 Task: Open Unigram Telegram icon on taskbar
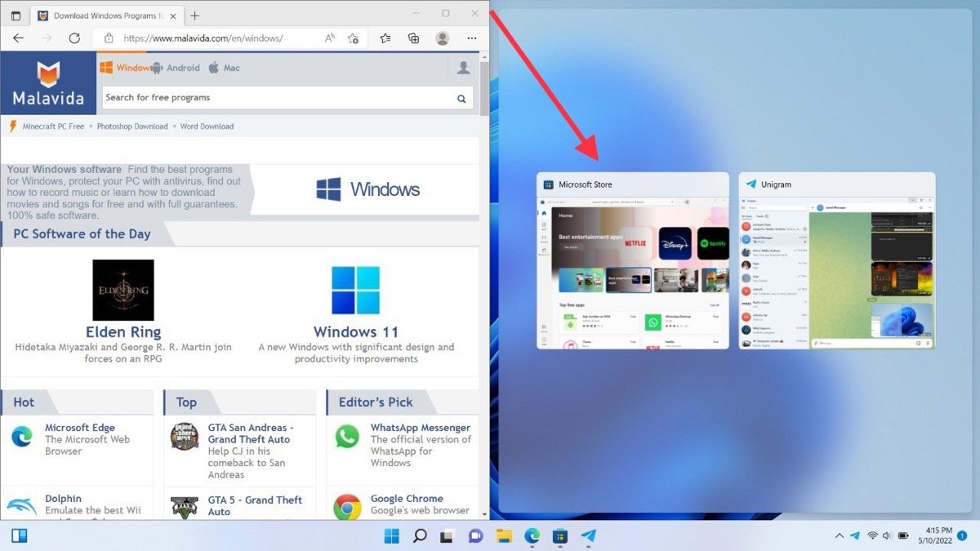click(x=588, y=536)
